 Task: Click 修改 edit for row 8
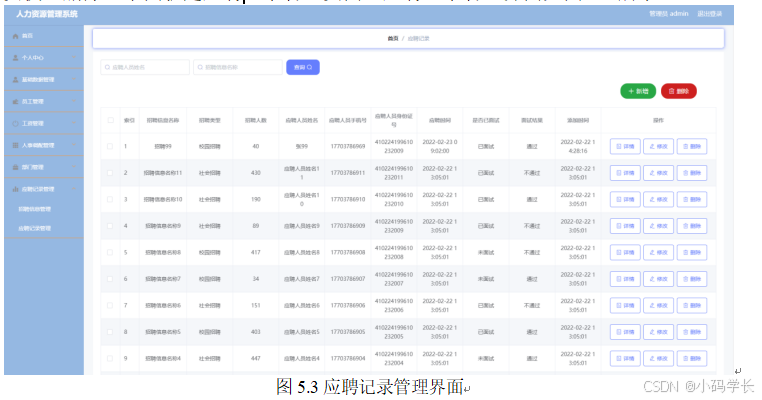658,332
